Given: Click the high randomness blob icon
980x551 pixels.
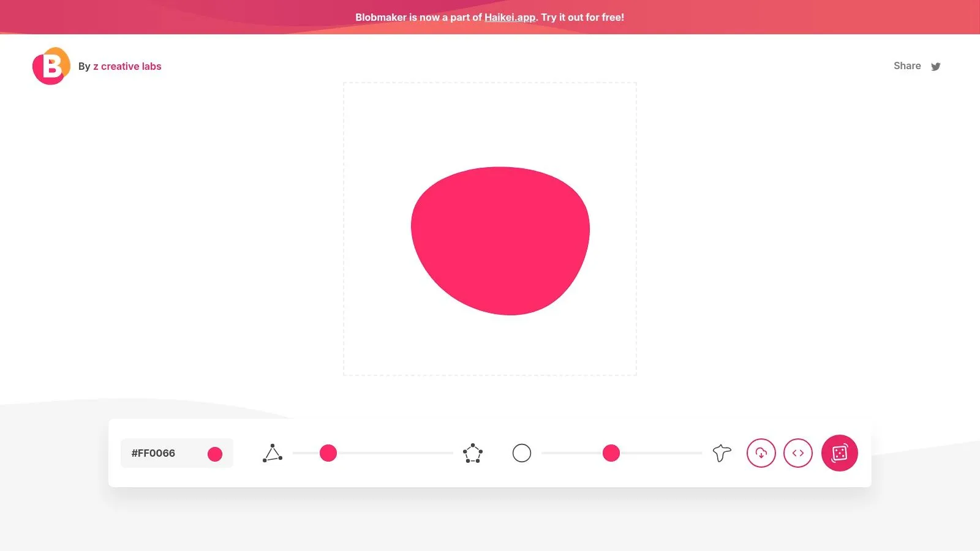Looking at the screenshot, I should tap(722, 453).
